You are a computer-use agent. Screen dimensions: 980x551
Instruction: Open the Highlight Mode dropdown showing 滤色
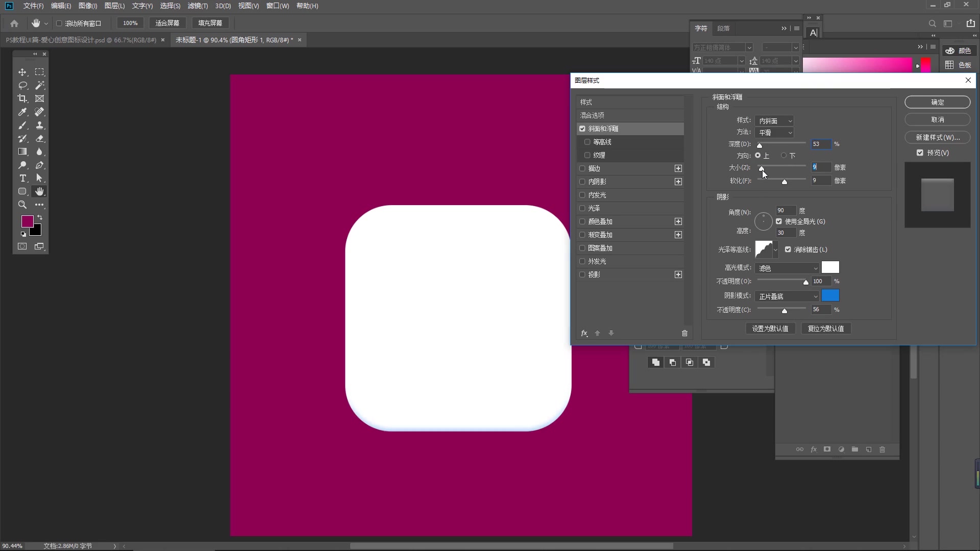tap(787, 268)
